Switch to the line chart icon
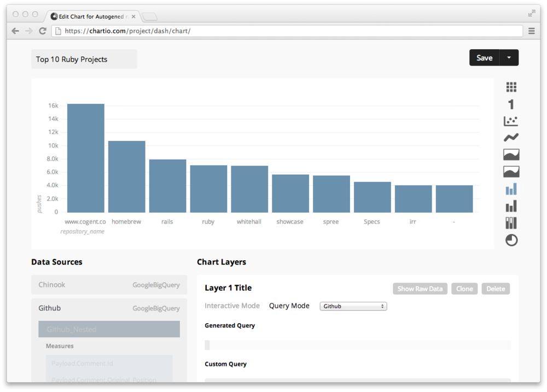 tap(511, 138)
